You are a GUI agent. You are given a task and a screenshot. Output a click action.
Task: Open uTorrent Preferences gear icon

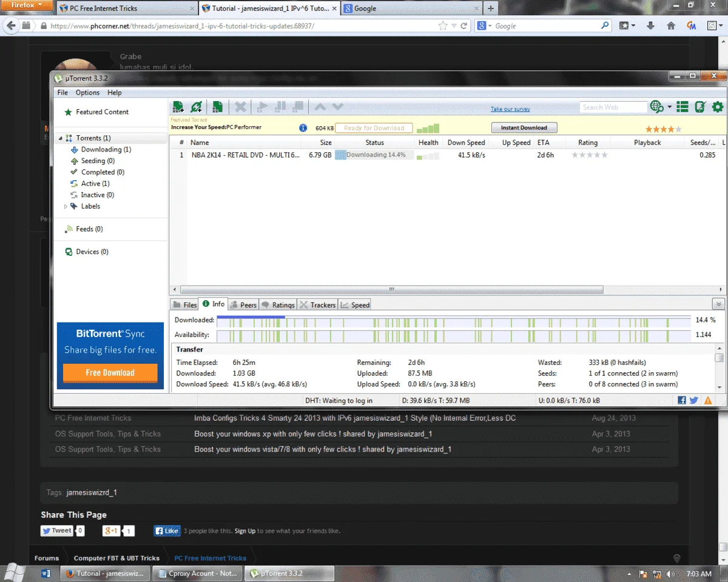[x=718, y=107]
